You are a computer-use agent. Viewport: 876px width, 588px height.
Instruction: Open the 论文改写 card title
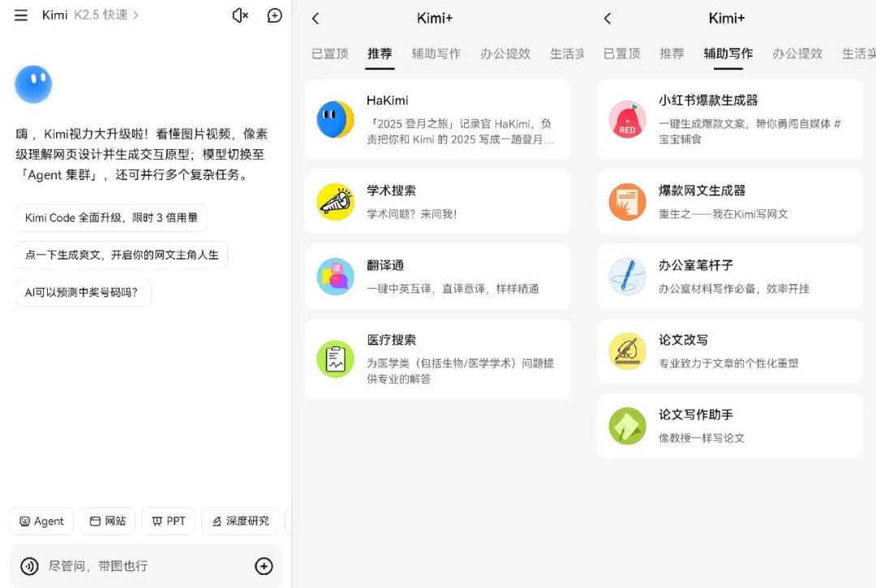point(683,340)
